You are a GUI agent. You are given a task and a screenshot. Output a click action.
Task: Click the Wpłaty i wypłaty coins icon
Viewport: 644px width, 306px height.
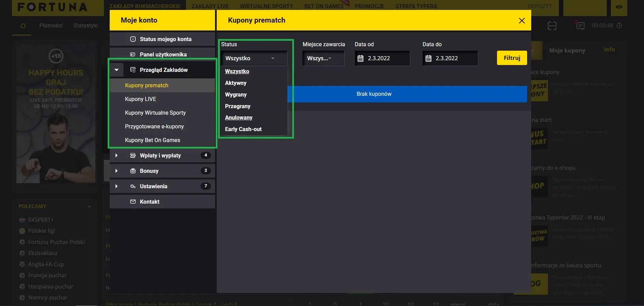pos(133,155)
